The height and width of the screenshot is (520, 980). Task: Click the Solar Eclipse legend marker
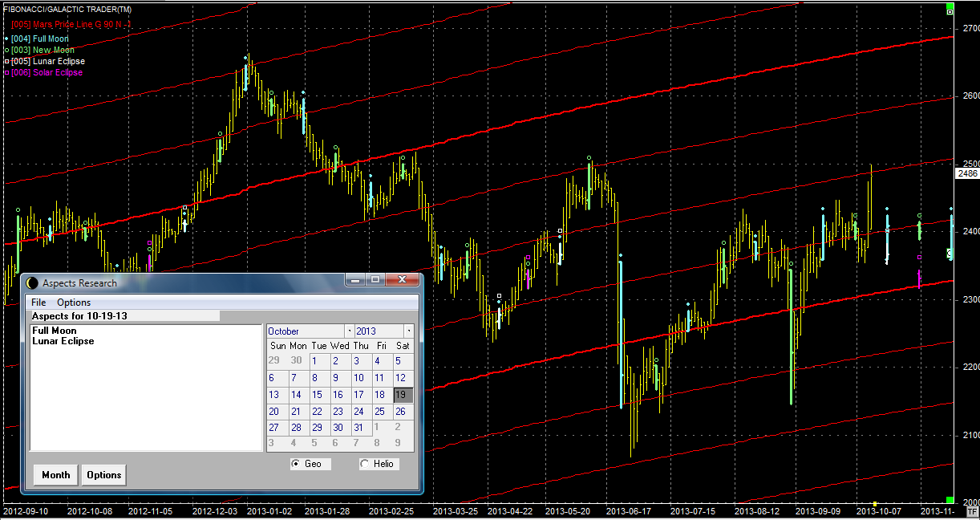click(x=6, y=72)
